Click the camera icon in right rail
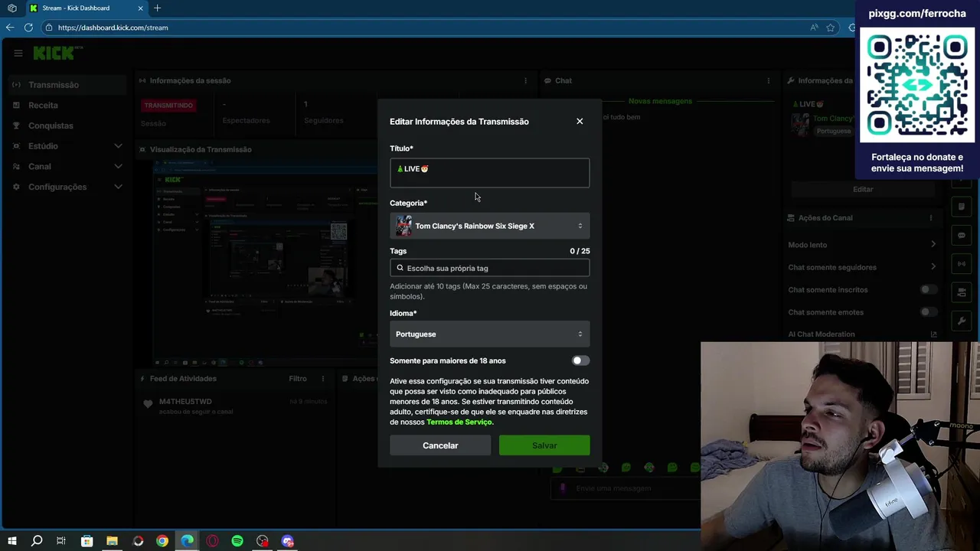The image size is (980, 551). click(962, 292)
